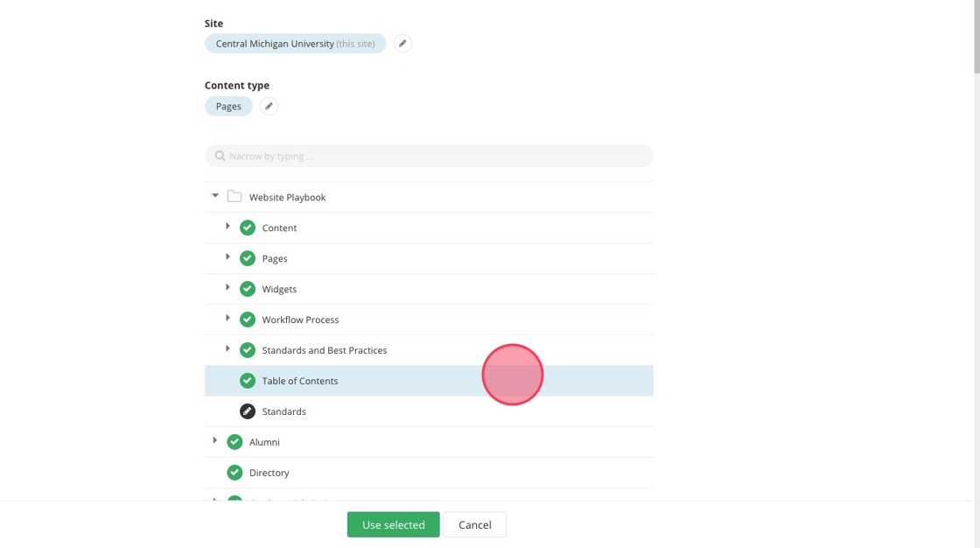This screenshot has height=548, width=980.
Task: Click the draft pencil status icon beside Standards
Action: (x=248, y=411)
